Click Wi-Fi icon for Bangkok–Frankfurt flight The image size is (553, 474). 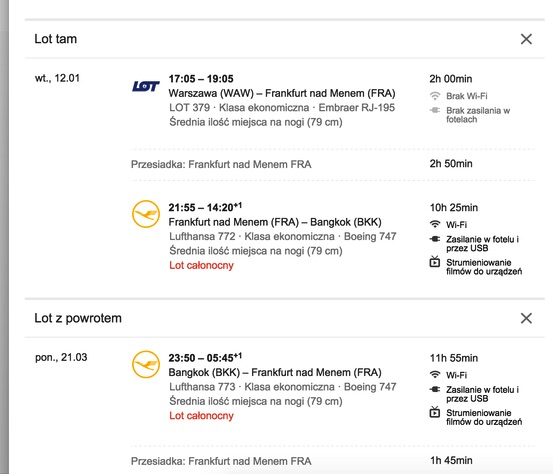click(435, 375)
